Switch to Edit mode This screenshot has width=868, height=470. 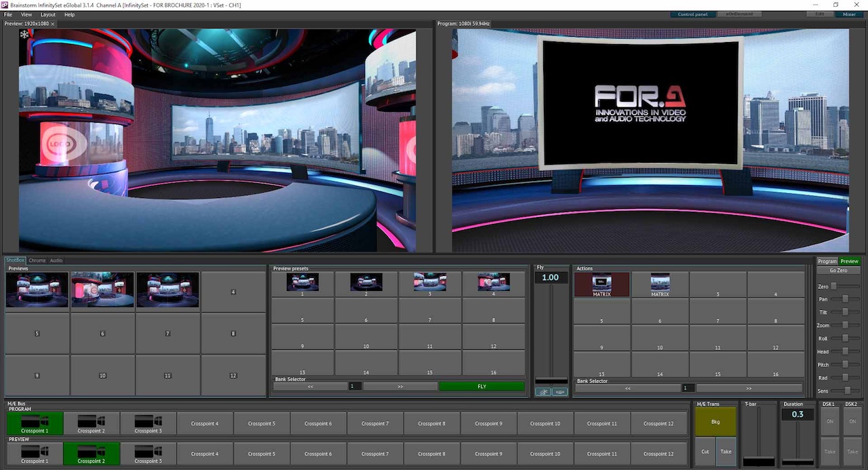pos(820,14)
